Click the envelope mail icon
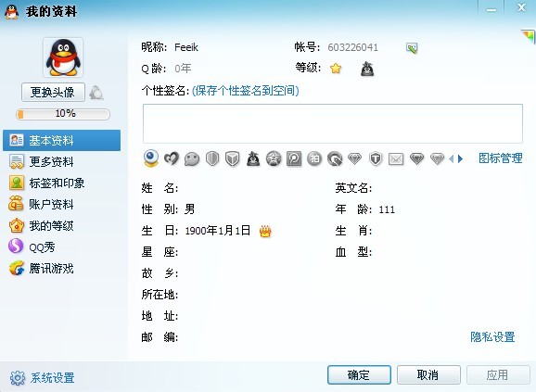 pos(396,158)
